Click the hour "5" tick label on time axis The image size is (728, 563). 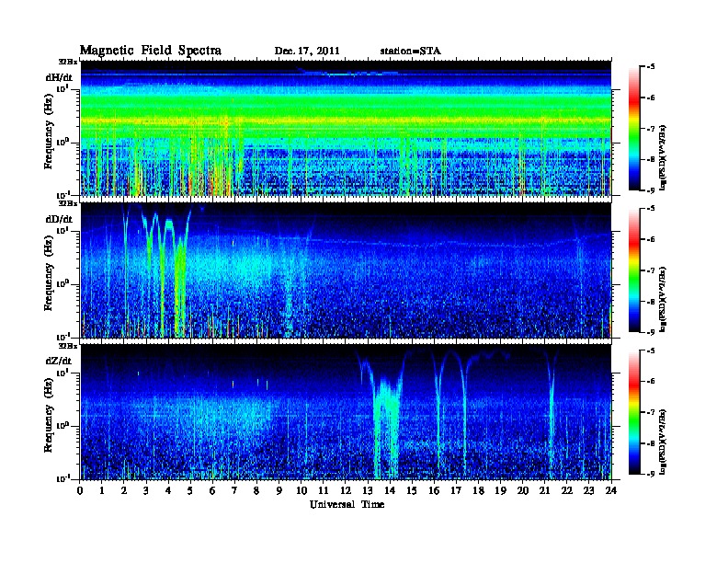(190, 490)
